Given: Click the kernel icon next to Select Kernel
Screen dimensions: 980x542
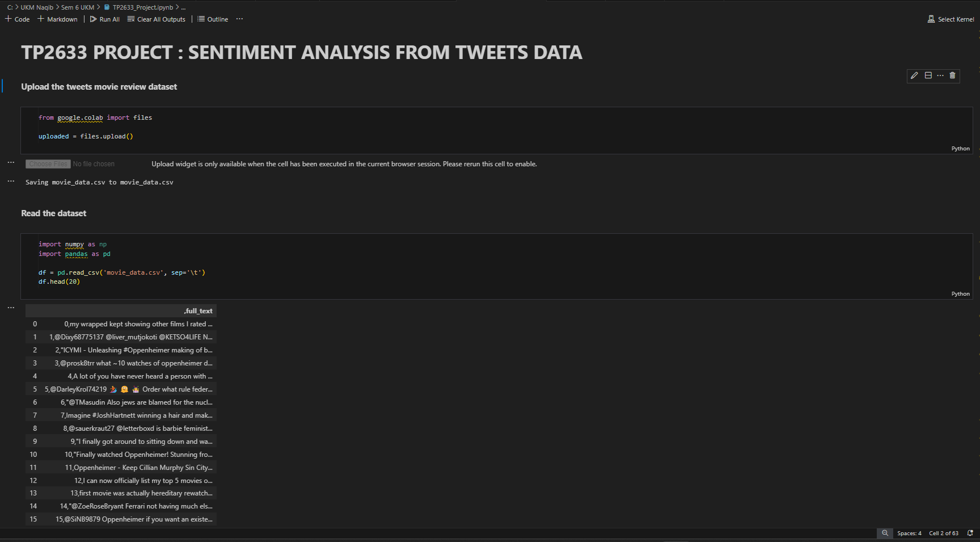Looking at the screenshot, I should 931,19.
